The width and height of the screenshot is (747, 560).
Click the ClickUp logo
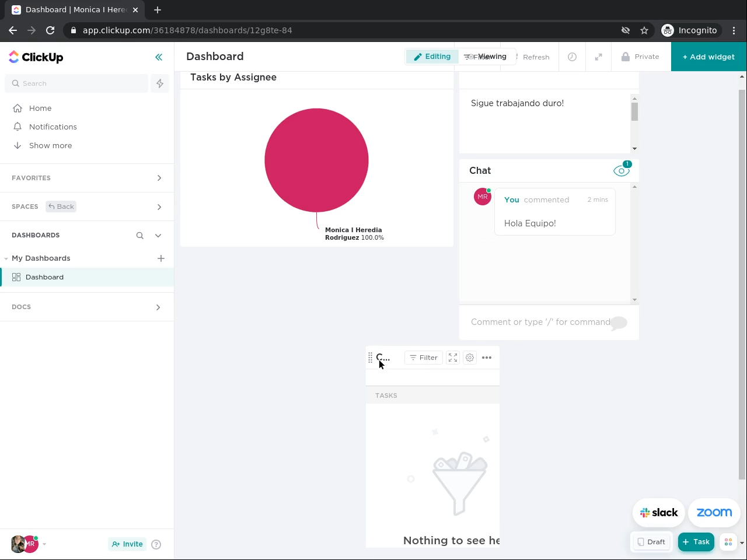coord(36,57)
